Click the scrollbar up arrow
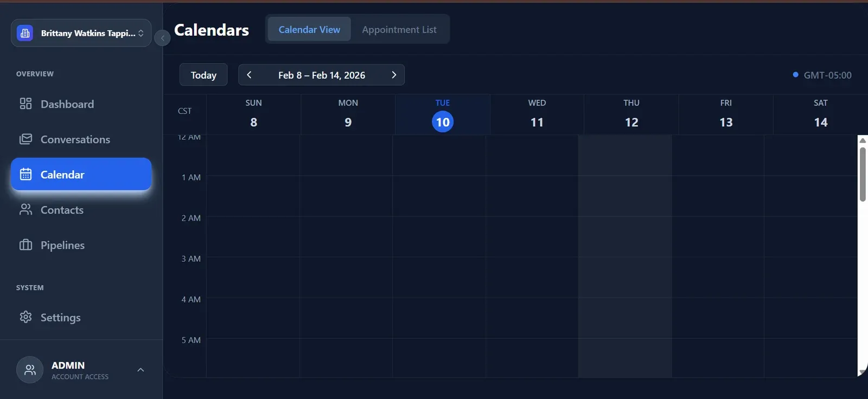This screenshot has width=868, height=399. pyautogui.click(x=863, y=140)
